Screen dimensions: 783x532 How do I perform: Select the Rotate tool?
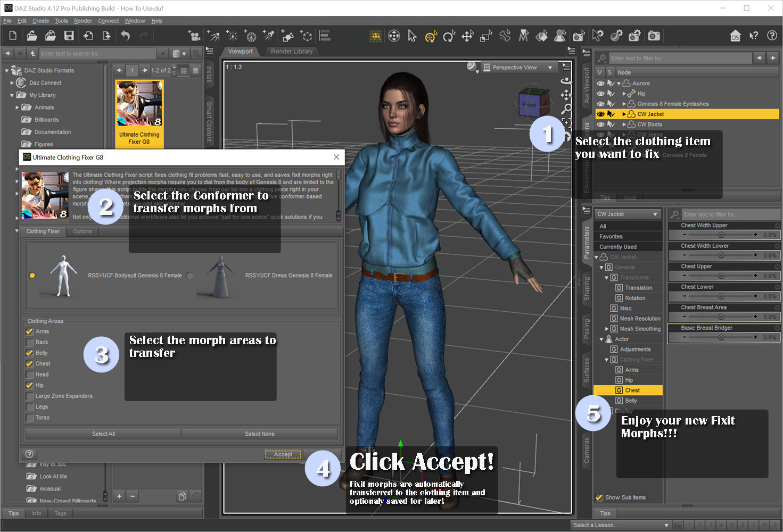tap(449, 36)
